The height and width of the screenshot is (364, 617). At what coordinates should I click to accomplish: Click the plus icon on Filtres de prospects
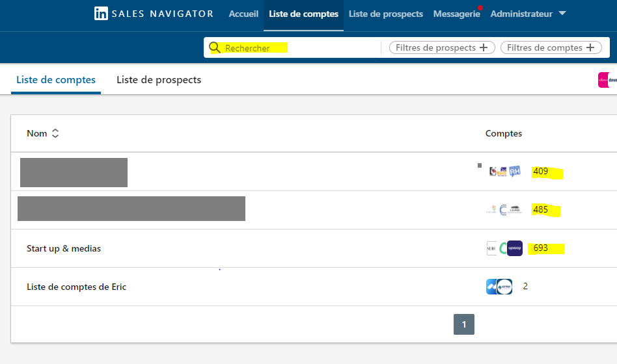point(484,47)
